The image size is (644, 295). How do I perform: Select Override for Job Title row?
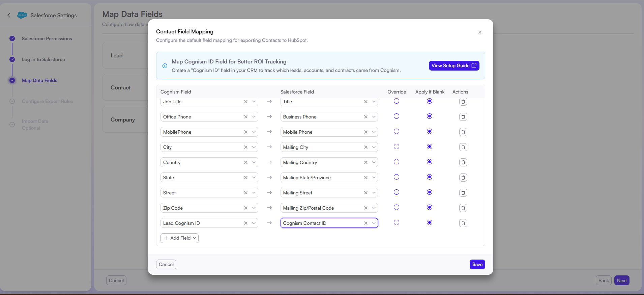(397, 101)
